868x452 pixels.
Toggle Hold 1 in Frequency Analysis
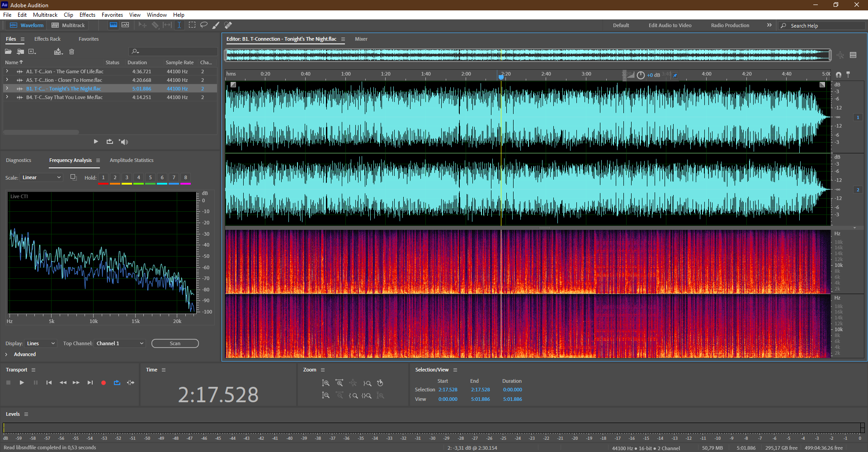[x=103, y=178]
